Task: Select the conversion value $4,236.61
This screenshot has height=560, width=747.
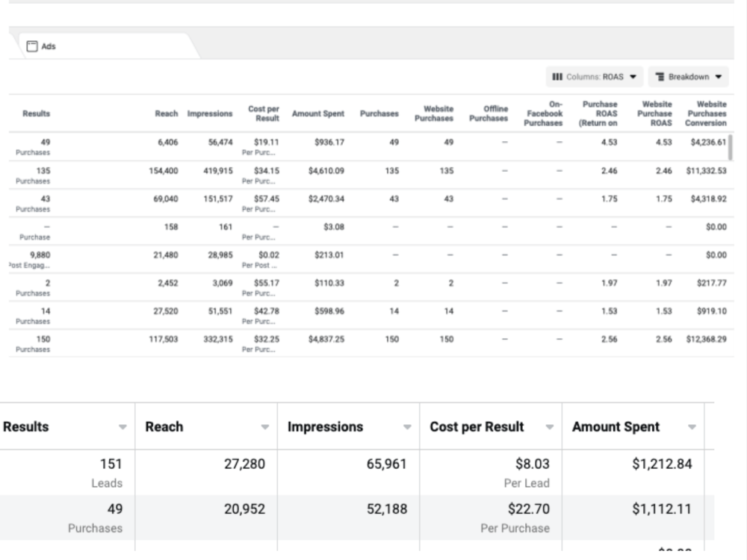Action: point(708,142)
